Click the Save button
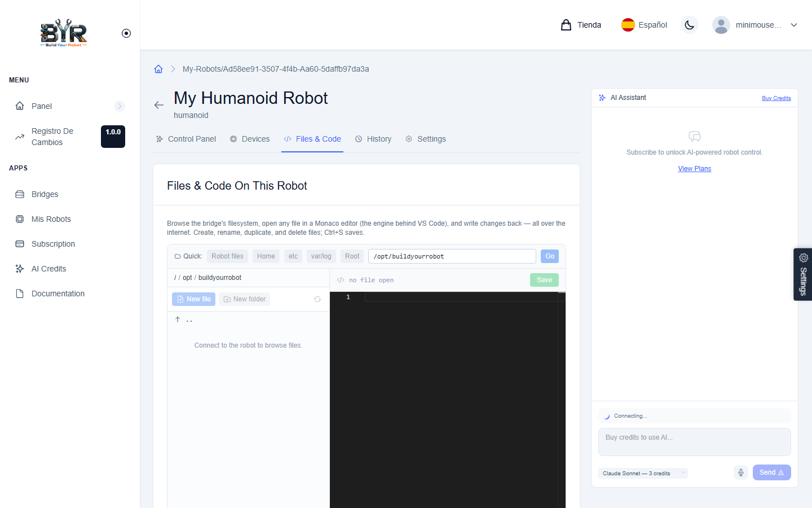This screenshot has height=508, width=812. [x=544, y=280]
